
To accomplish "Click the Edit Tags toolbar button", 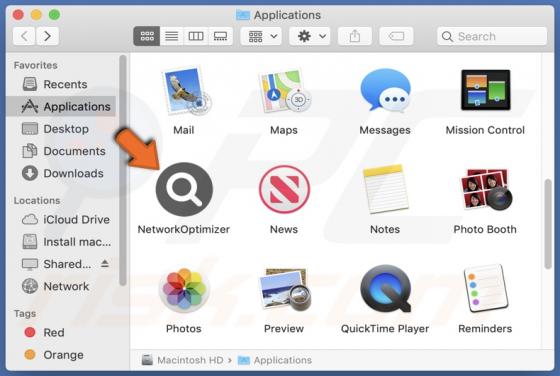I will (x=396, y=36).
